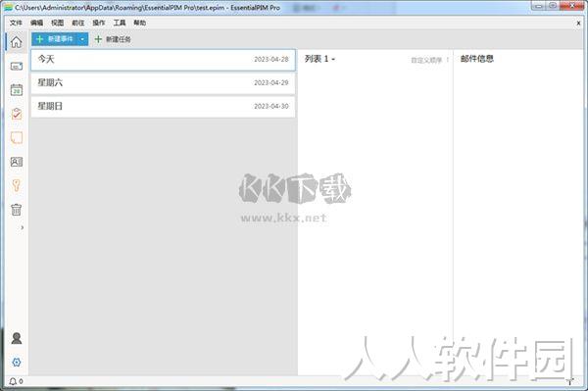This screenshot has height=391, width=588.
Task: Click the user account icon
Action: (17, 338)
